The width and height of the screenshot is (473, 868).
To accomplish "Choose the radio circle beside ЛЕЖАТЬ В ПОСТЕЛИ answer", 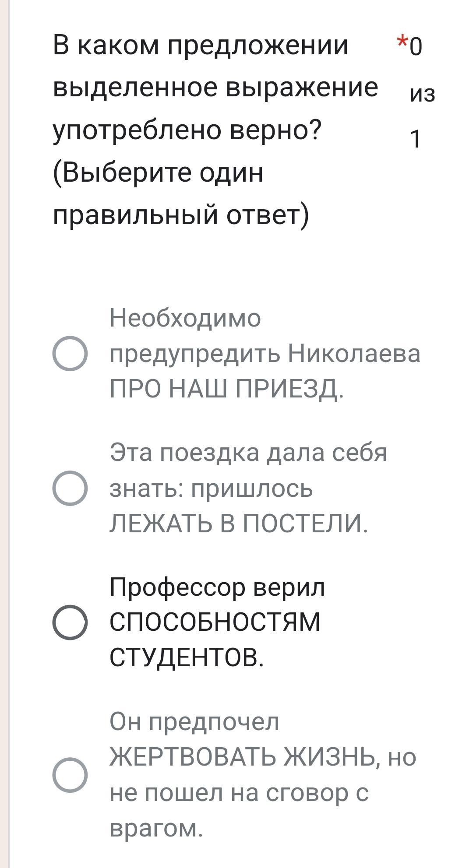I will [x=69, y=488].
